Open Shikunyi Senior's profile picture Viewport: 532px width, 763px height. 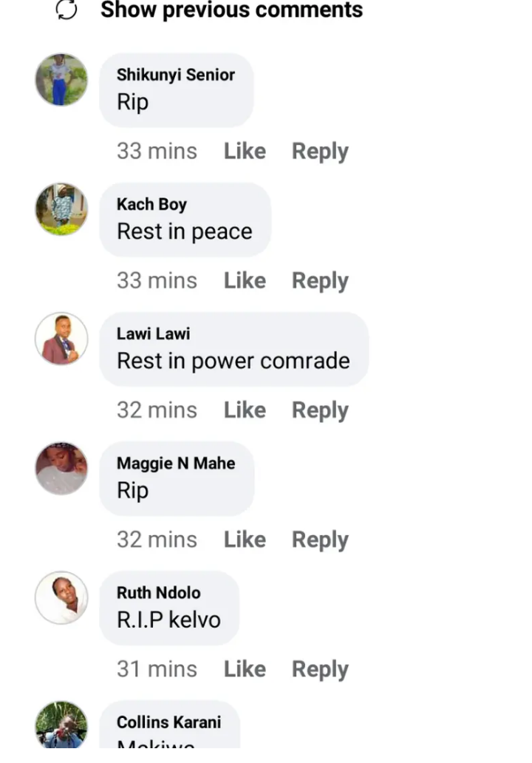[61, 80]
